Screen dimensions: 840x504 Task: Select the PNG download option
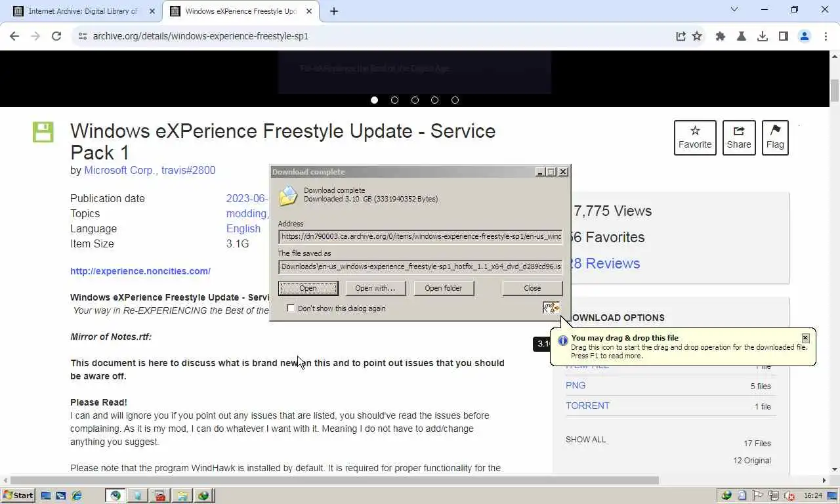pos(576,385)
